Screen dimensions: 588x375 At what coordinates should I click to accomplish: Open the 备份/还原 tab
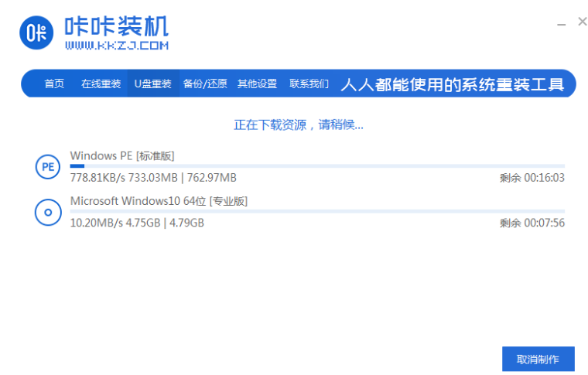click(205, 84)
